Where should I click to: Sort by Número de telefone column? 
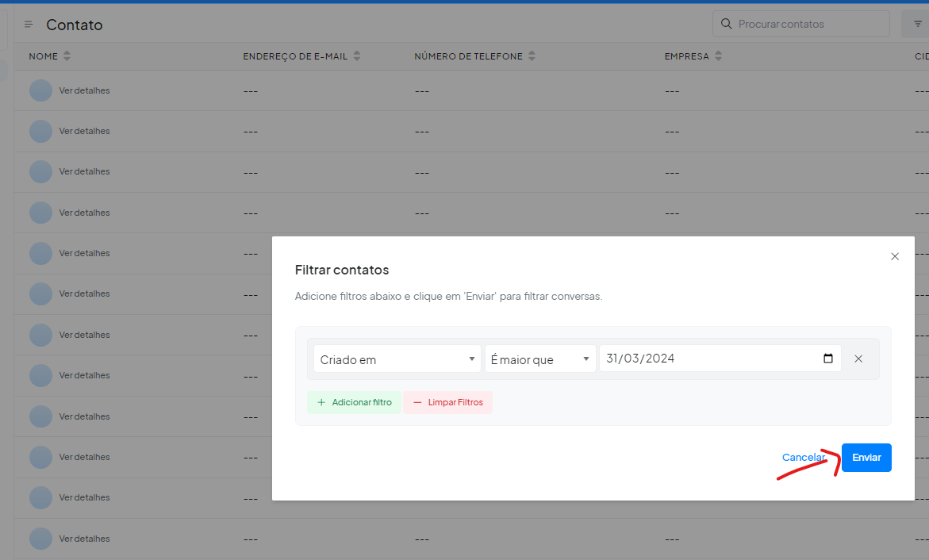click(x=532, y=56)
